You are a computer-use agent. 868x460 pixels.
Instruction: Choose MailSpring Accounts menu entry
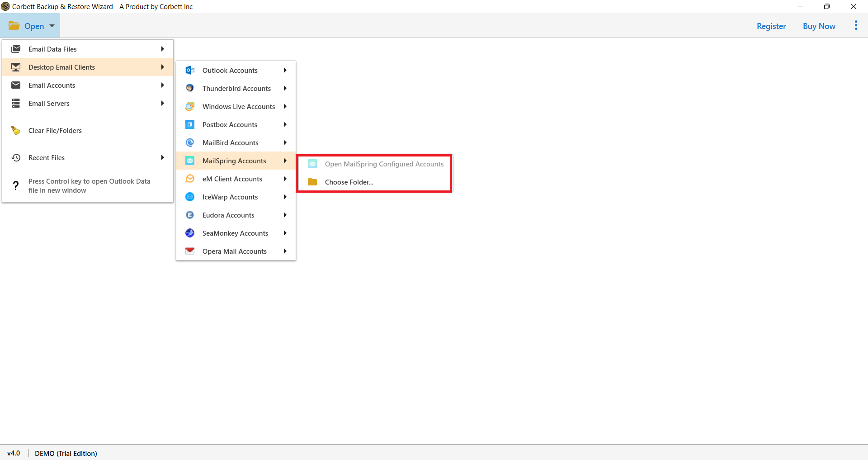point(236,161)
